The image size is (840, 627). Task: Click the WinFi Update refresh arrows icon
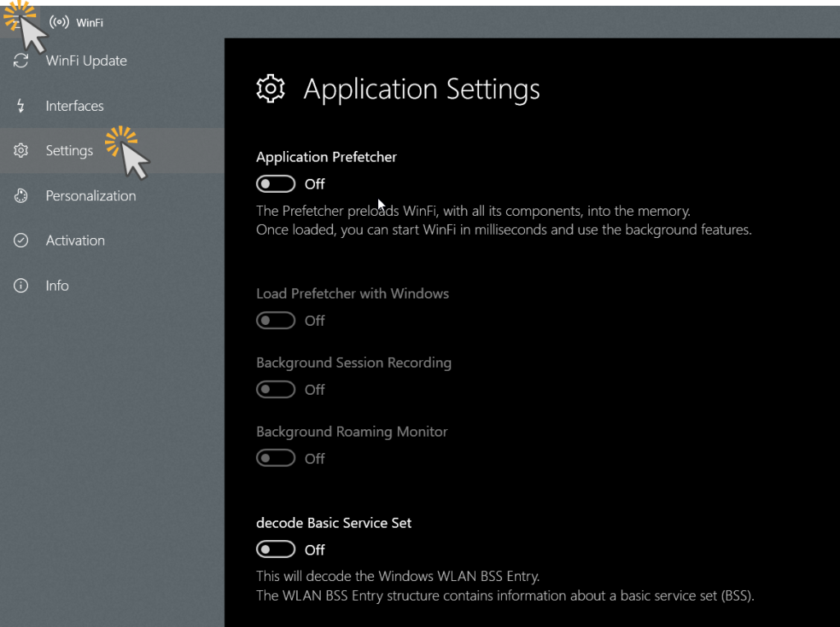(21, 61)
